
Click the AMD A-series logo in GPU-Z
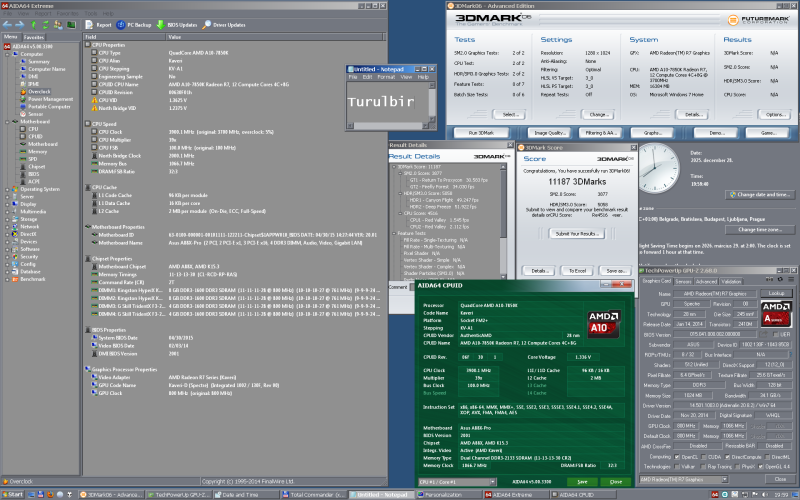point(776,313)
